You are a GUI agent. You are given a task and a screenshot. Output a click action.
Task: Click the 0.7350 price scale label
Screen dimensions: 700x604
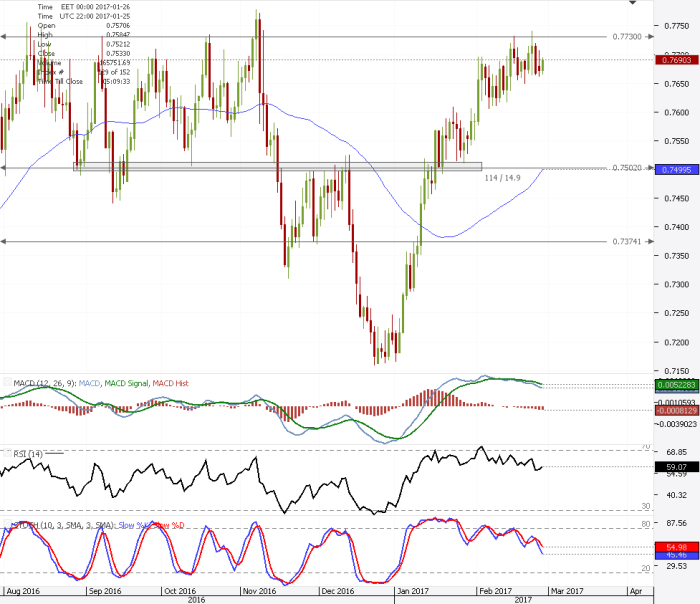click(677, 256)
